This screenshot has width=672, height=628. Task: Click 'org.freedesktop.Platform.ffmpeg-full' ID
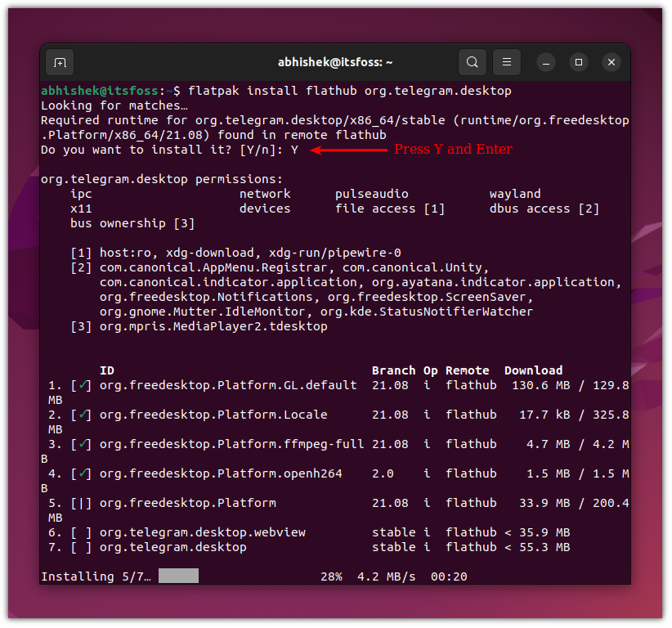click(232, 444)
